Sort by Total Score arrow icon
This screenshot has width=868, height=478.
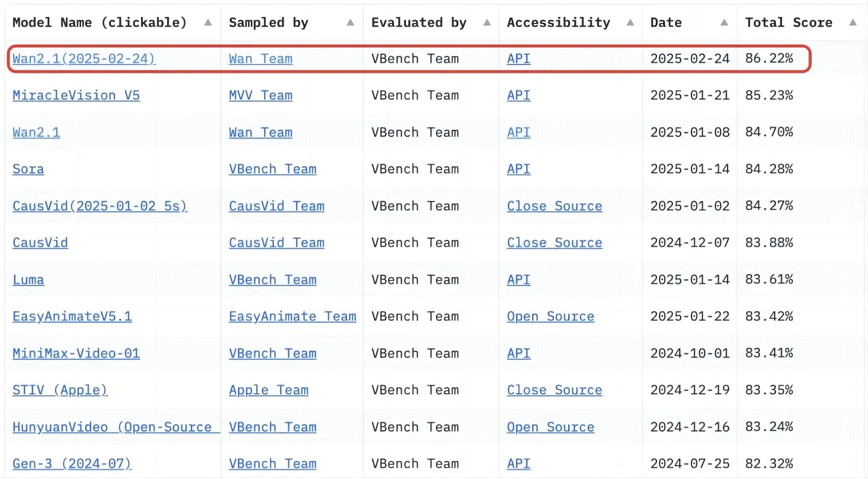[x=853, y=22]
